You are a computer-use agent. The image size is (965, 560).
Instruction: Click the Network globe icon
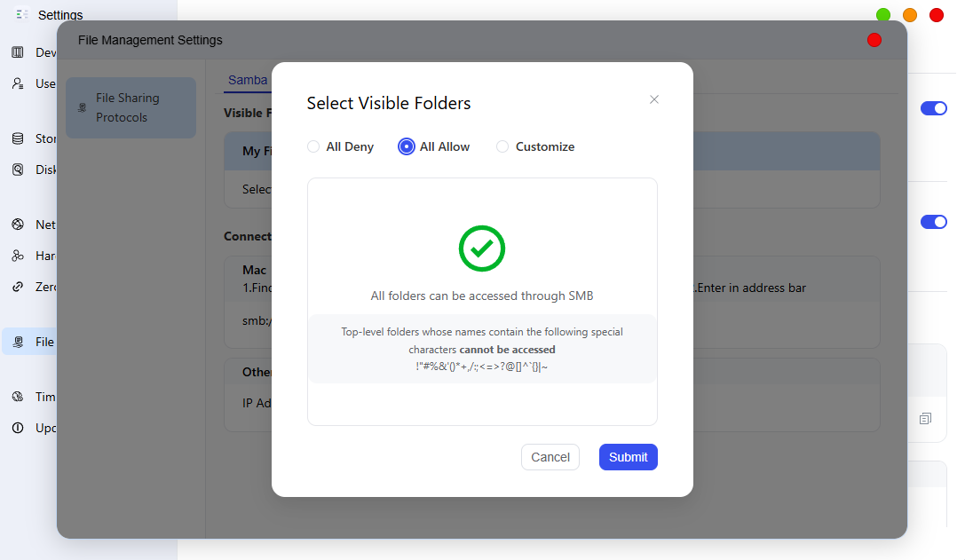[x=18, y=225]
